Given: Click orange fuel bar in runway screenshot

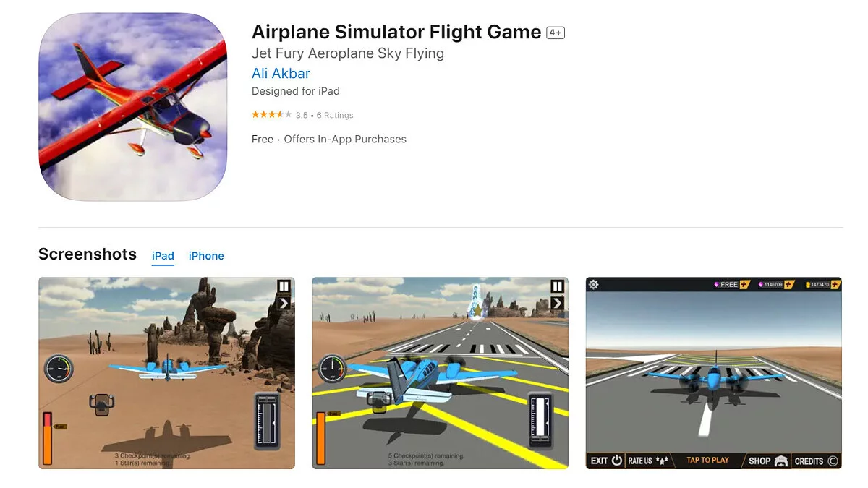Looking at the screenshot, I should pos(320,438).
